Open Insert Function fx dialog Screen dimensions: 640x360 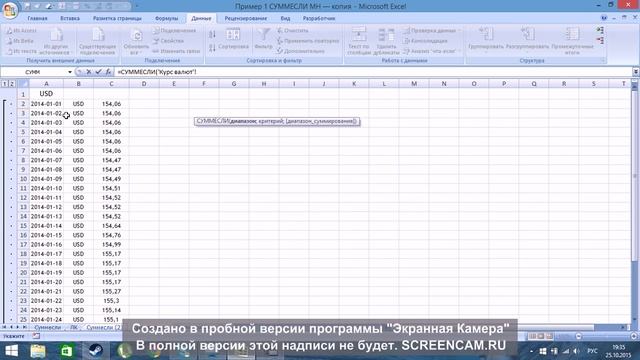click(x=108, y=72)
